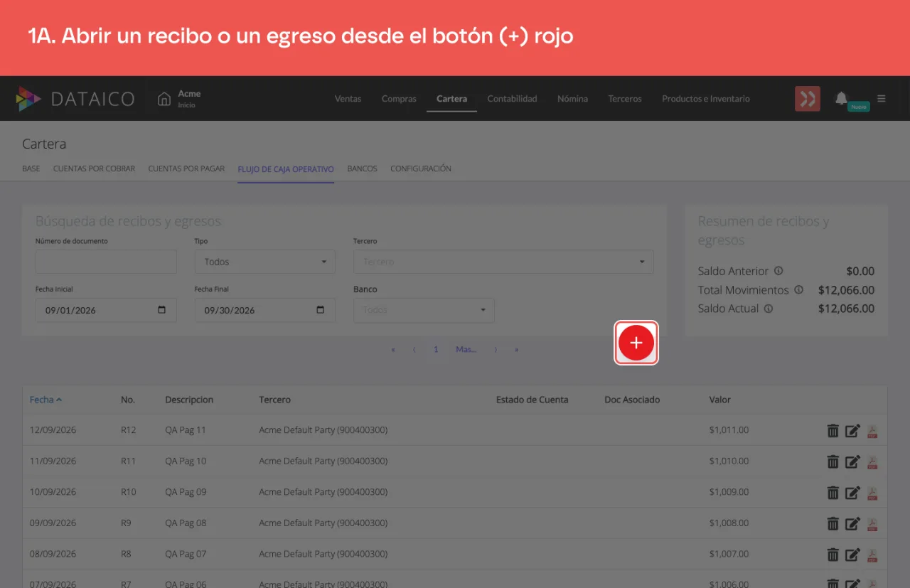The image size is (910, 588).
Task: Click info icon next to Total Movimientos
Action: [798, 290]
